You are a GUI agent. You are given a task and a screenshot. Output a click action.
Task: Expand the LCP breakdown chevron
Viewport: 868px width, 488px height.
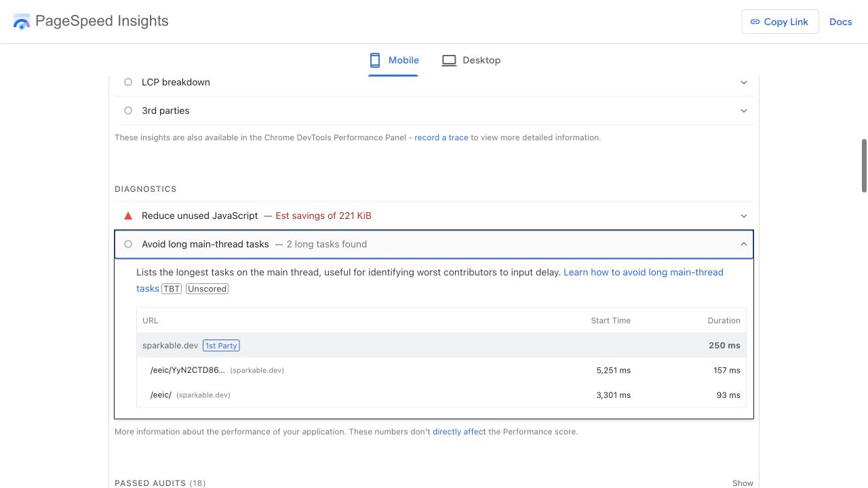744,82
